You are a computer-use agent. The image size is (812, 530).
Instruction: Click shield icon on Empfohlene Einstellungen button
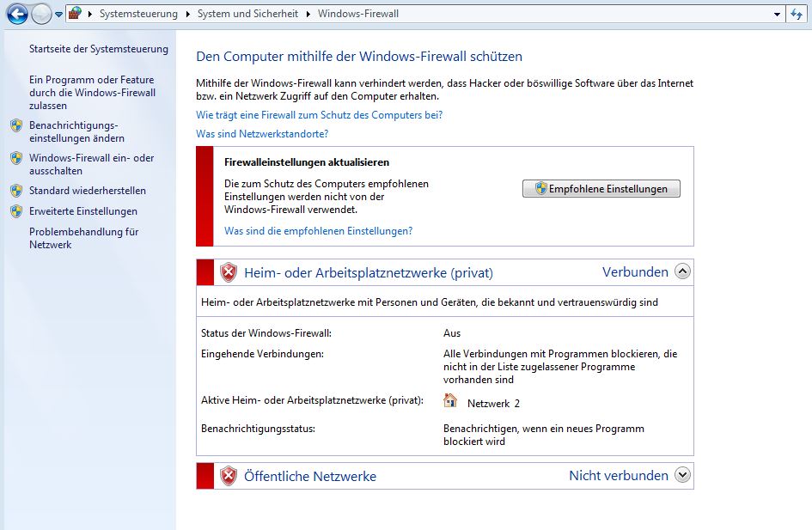[x=541, y=188]
